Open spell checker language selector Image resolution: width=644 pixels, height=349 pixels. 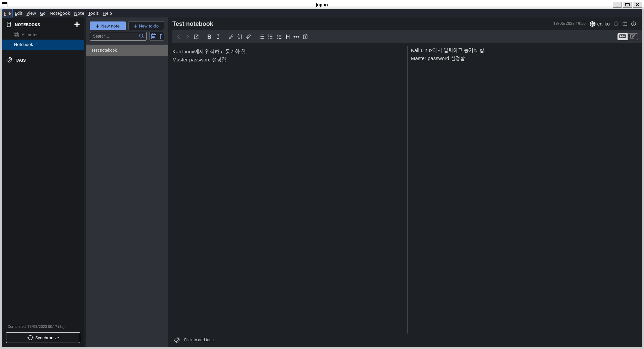click(x=600, y=24)
